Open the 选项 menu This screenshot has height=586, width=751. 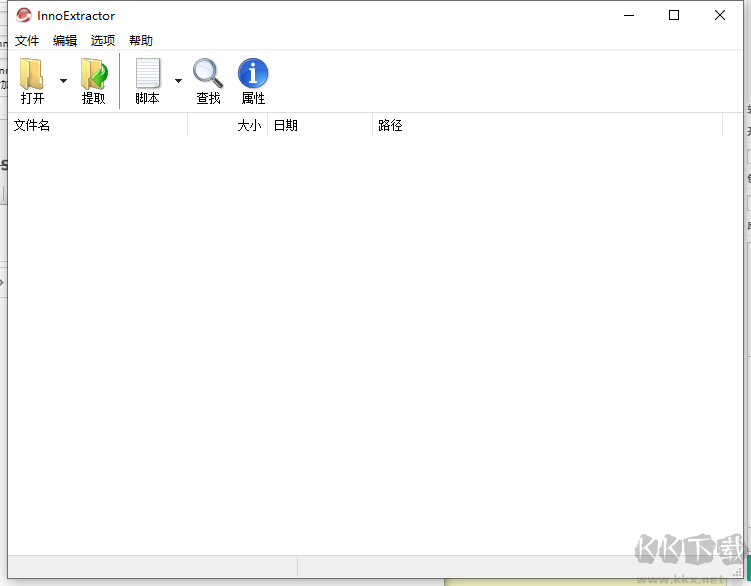coord(103,41)
